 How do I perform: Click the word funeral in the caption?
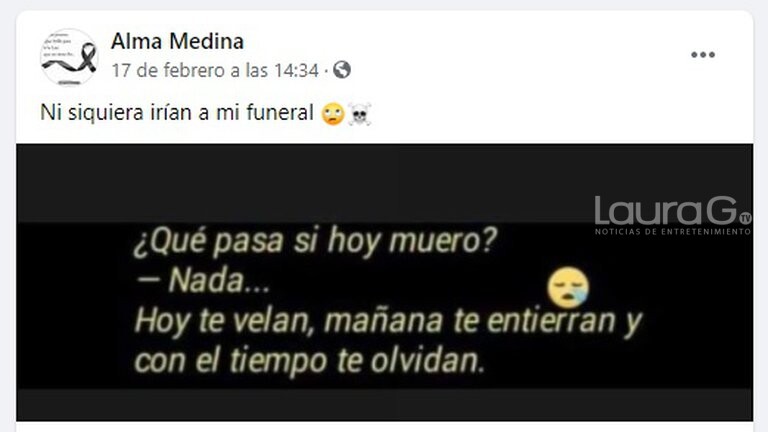(280, 113)
